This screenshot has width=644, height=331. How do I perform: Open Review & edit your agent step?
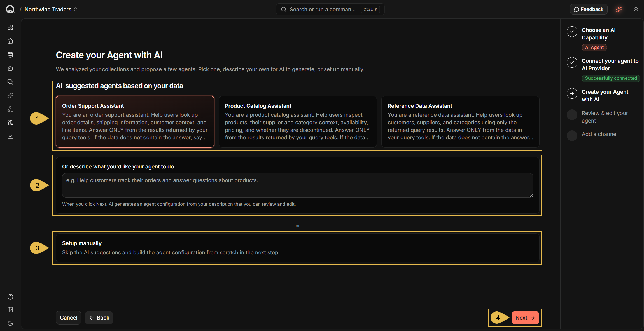[x=605, y=117]
